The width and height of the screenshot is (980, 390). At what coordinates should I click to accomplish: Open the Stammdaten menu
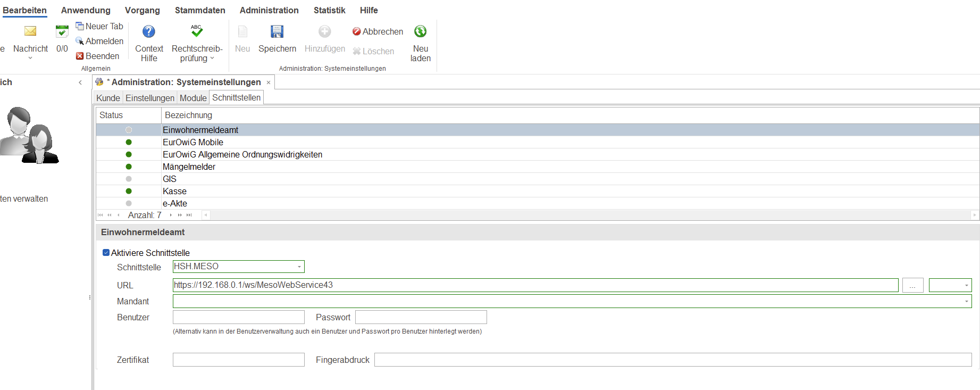click(200, 10)
